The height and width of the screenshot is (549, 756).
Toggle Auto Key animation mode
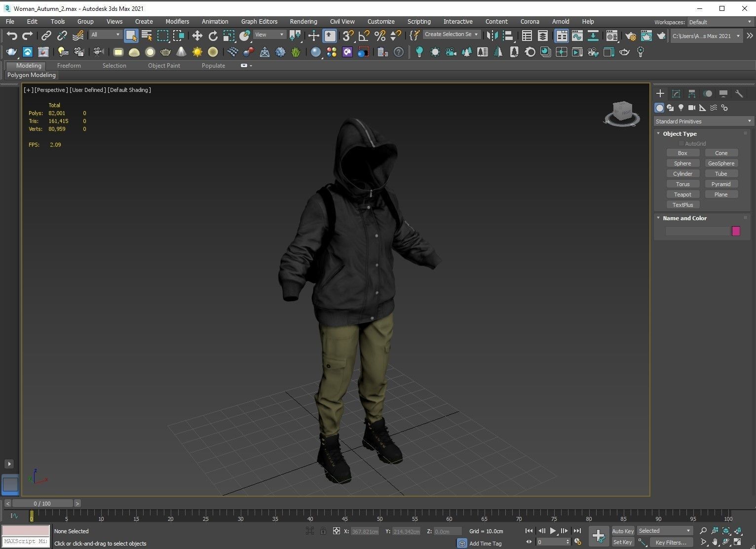tap(623, 531)
